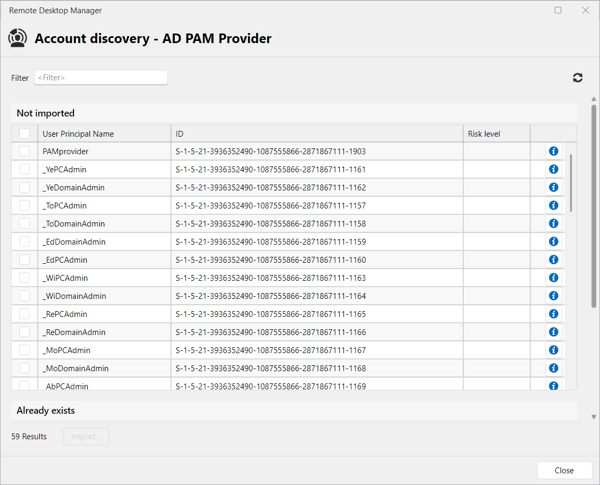
Task: Click the ID ending in -1160
Action: pyautogui.click(x=271, y=260)
